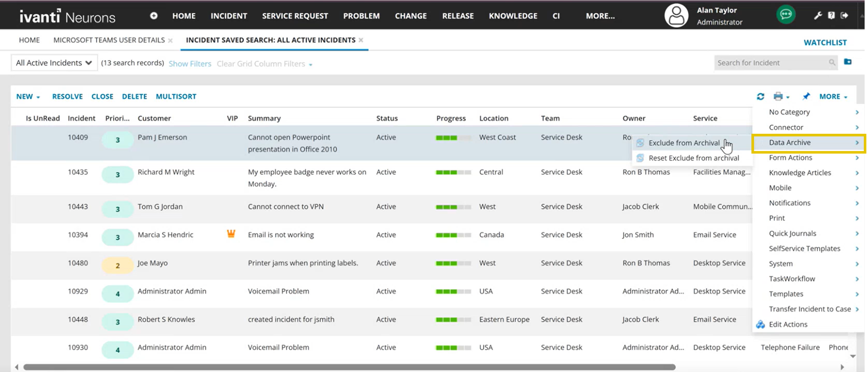Open the Knowledge Articles submenu

click(800, 173)
